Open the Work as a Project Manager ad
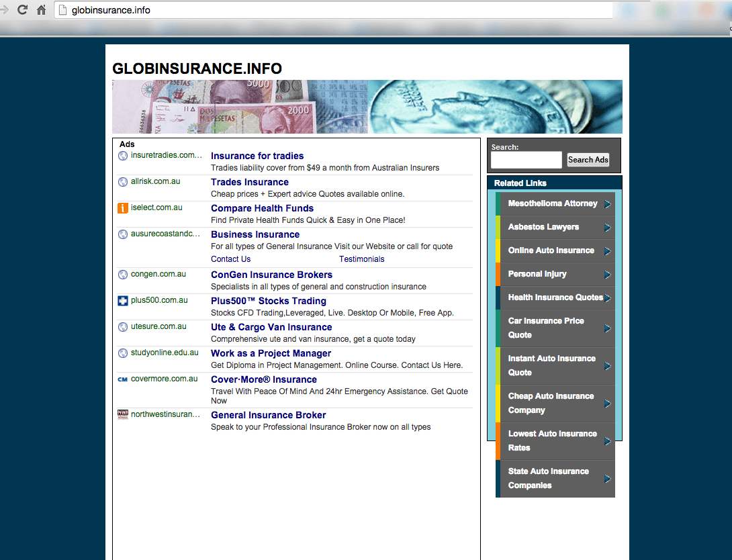 tap(271, 353)
